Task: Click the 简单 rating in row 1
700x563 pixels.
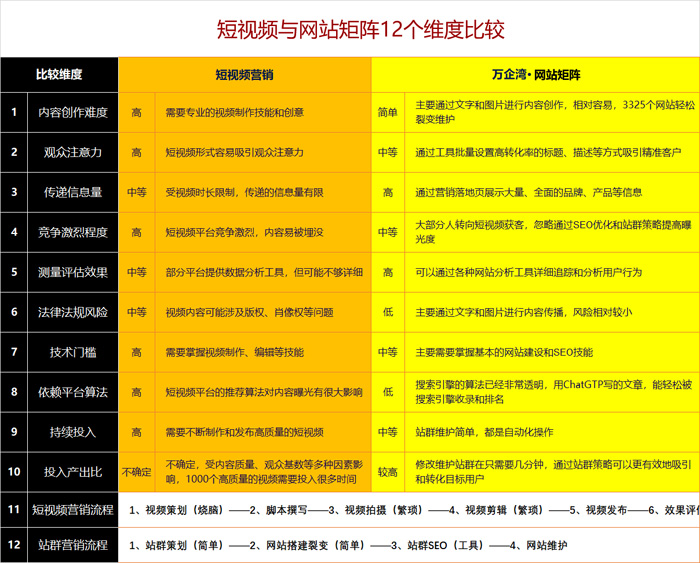Action: (388, 112)
